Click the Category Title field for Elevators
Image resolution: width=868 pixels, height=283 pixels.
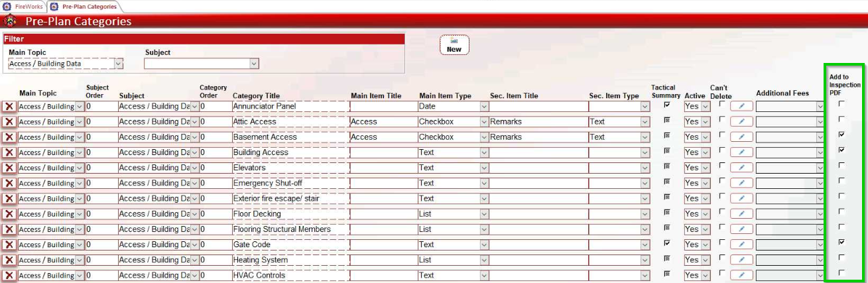point(289,168)
